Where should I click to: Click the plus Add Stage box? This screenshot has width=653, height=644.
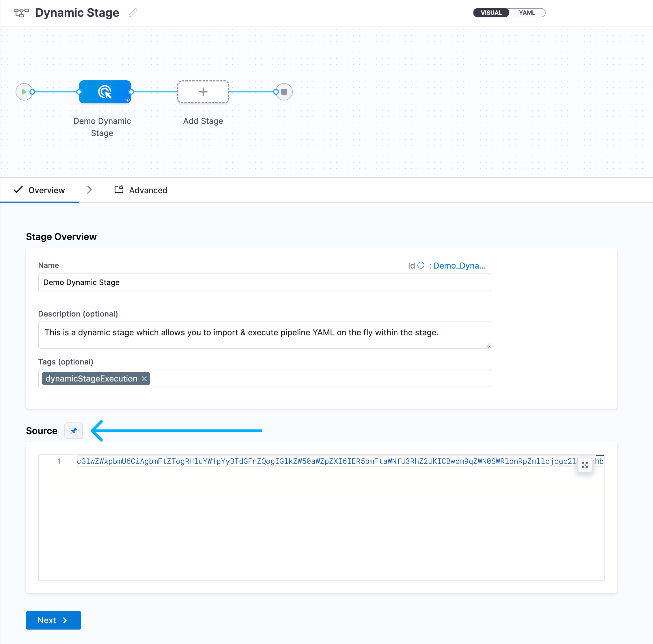(x=203, y=92)
